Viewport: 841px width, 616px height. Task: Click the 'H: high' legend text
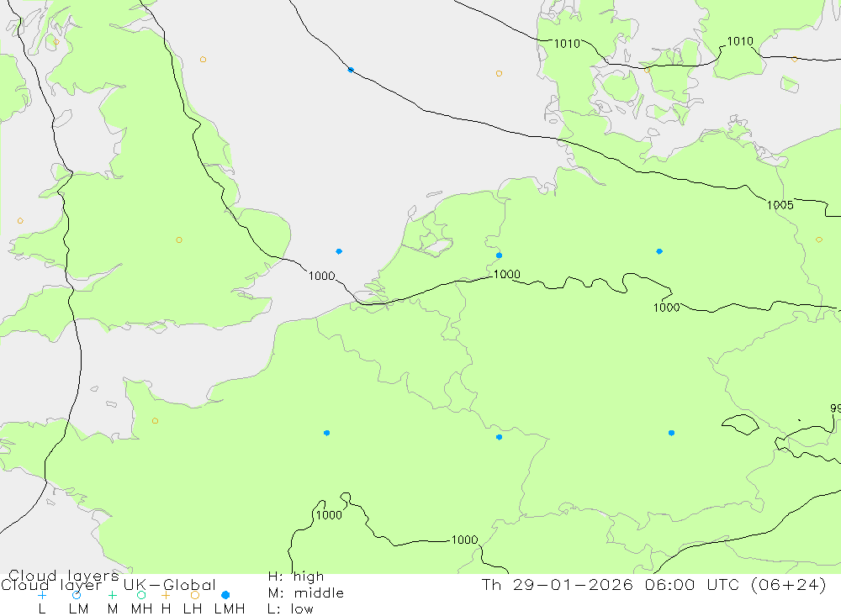click(295, 577)
